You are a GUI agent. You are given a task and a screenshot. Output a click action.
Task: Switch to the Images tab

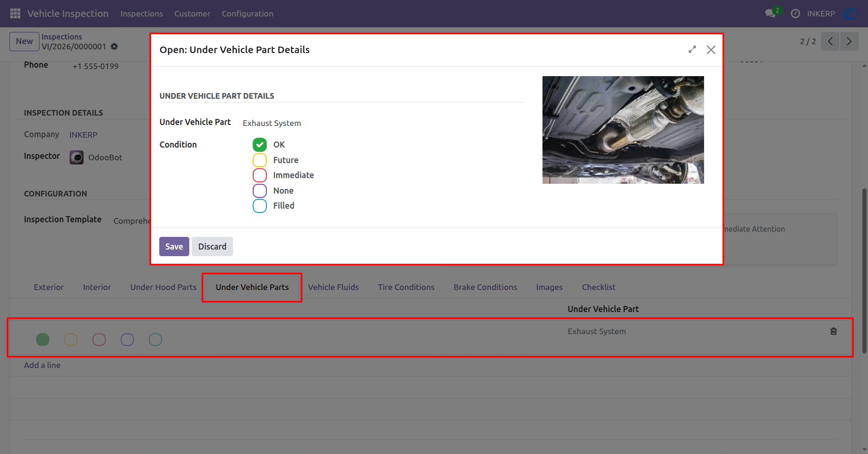550,287
